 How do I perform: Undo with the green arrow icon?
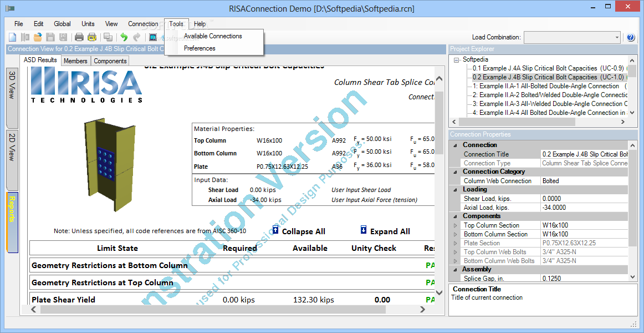[124, 37]
